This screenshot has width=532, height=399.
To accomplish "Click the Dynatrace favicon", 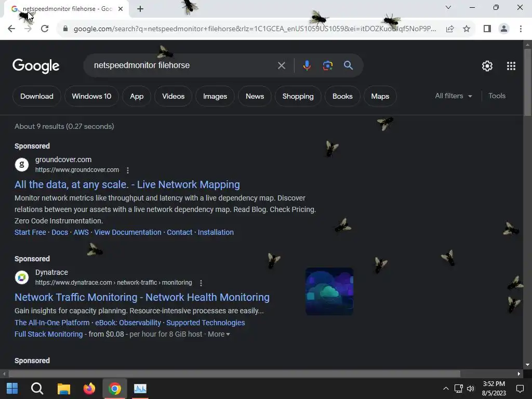I will pyautogui.click(x=22, y=277).
